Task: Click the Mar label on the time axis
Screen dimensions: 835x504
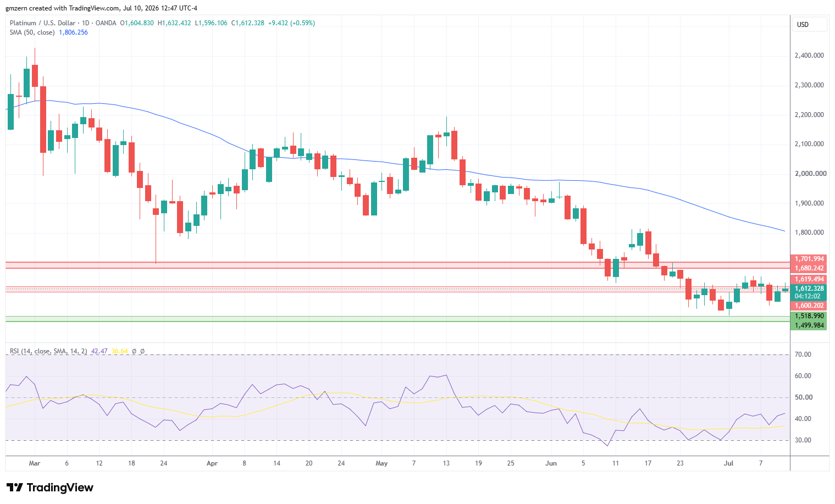Action: pos(35,463)
